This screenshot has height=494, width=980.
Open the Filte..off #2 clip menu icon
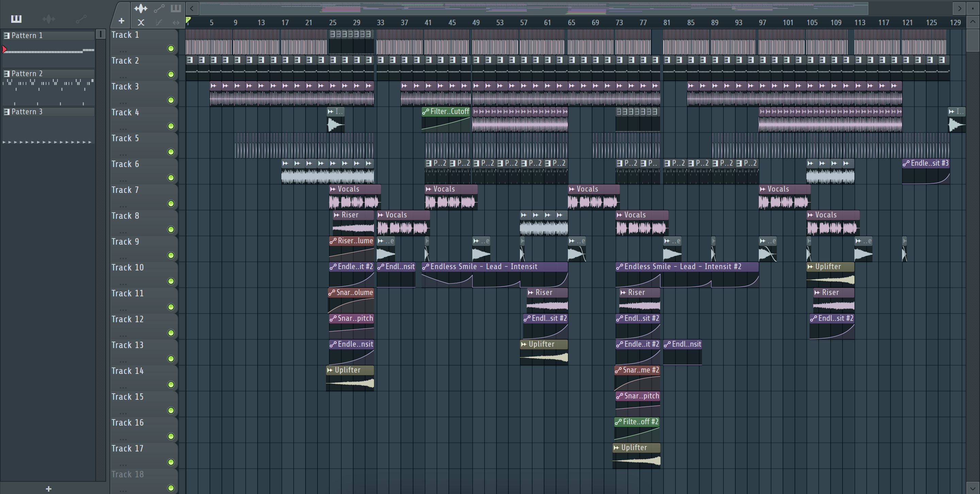(619, 422)
